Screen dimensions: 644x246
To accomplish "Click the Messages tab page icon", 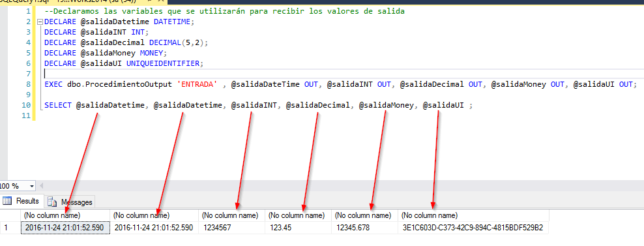I will pyautogui.click(x=51, y=202).
